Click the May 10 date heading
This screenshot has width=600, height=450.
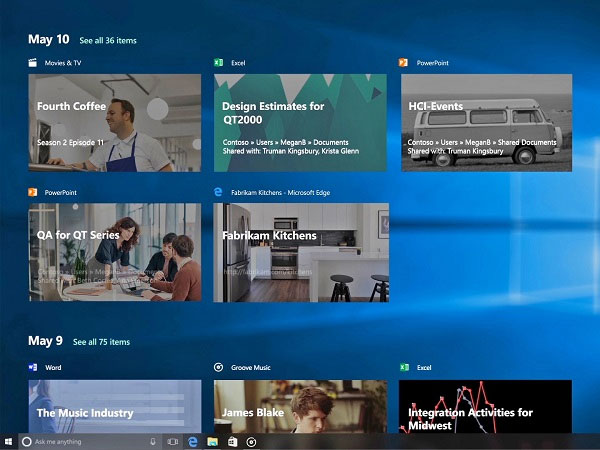pos(49,39)
